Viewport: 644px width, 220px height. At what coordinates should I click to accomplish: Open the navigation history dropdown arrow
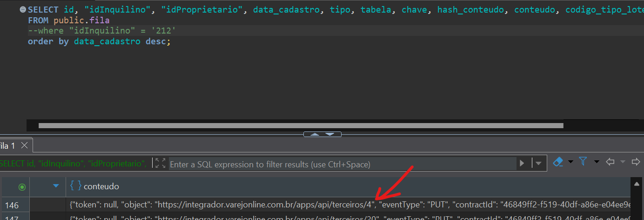[x=623, y=162]
